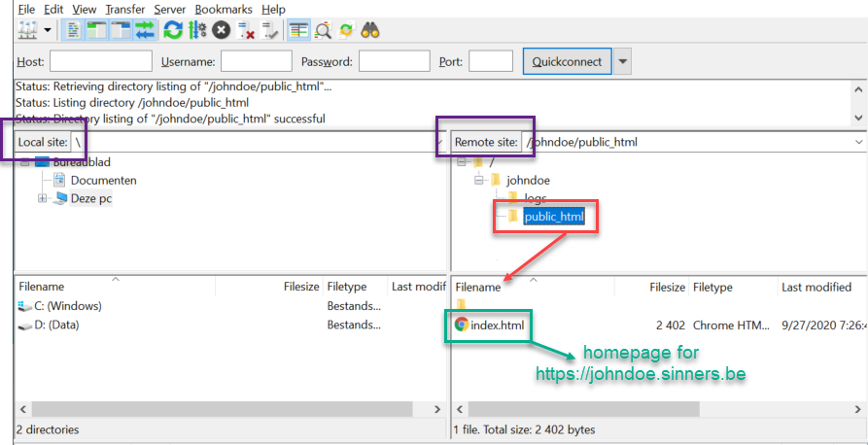Open the Site Manager icon
868x445 pixels.
27,29
